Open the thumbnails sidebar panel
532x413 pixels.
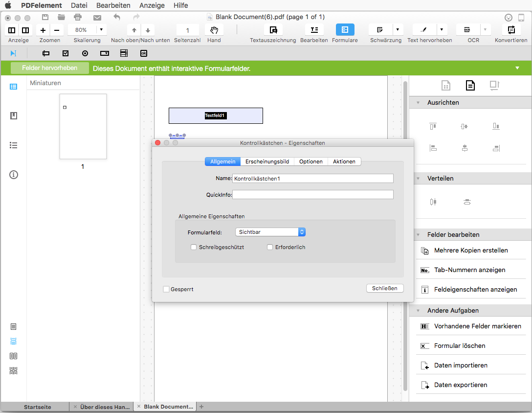tap(14, 87)
